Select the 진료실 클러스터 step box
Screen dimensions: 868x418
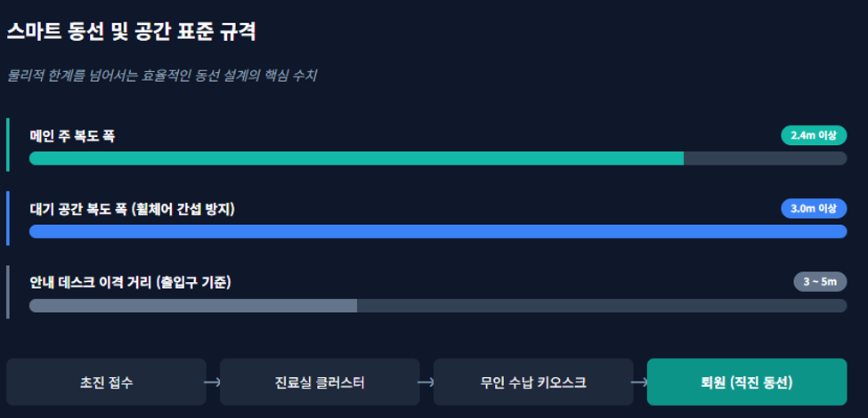(x=320, y=382)
